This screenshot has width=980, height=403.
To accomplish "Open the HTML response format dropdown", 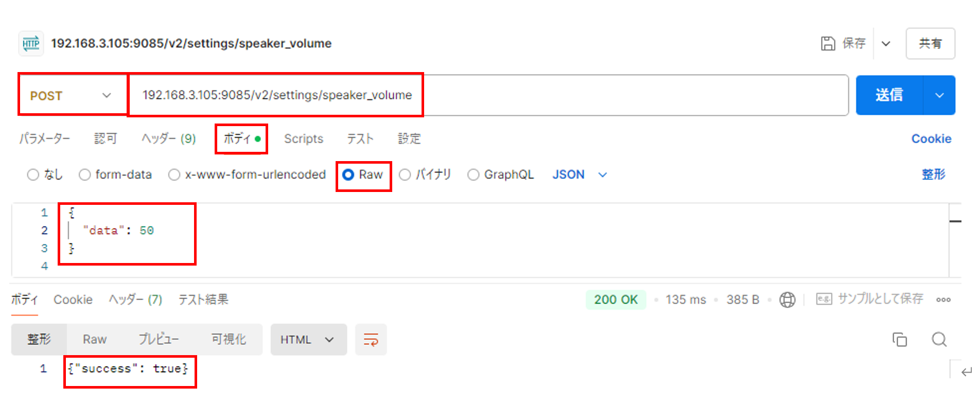I will click(308, 340).
